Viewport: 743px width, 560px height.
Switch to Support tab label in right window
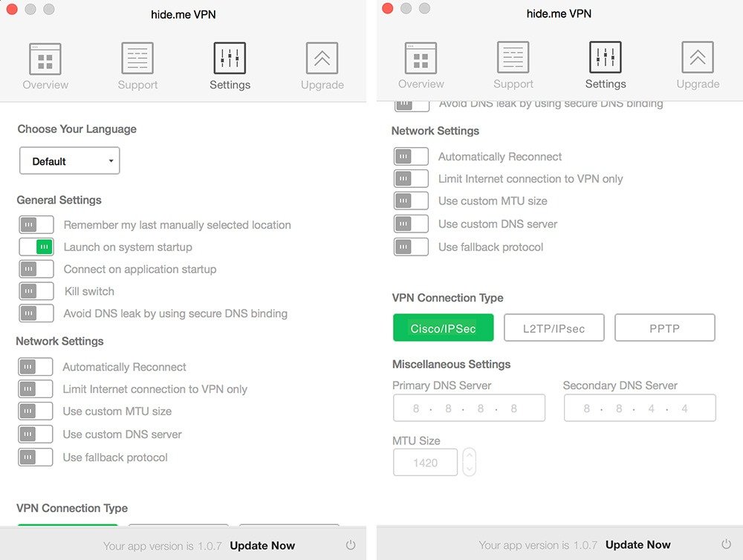point(513,84)
